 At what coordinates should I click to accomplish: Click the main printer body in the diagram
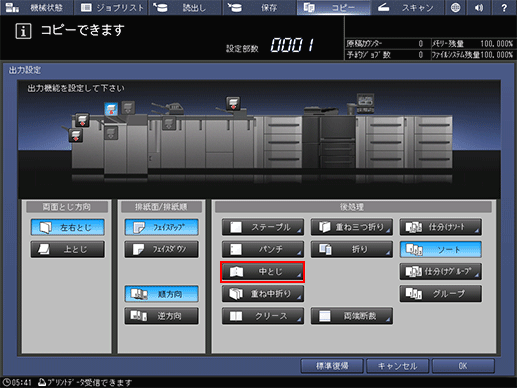tap(329, 142)
